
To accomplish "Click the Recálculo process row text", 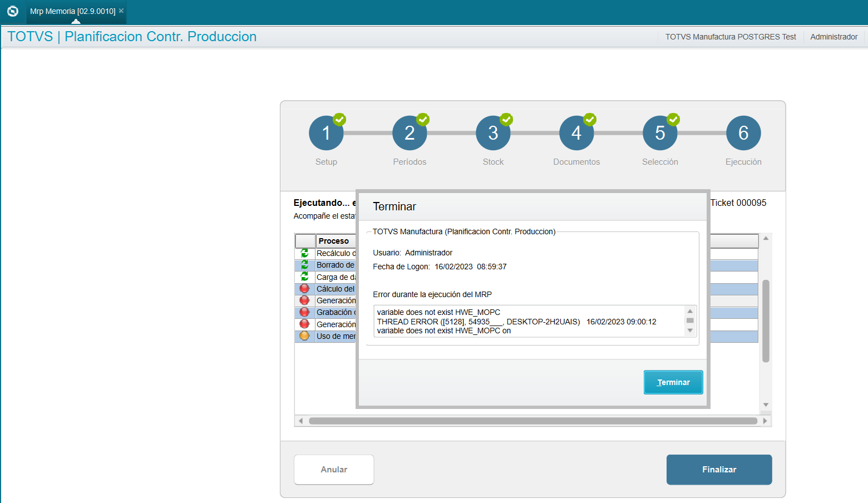I will (336, 253).
